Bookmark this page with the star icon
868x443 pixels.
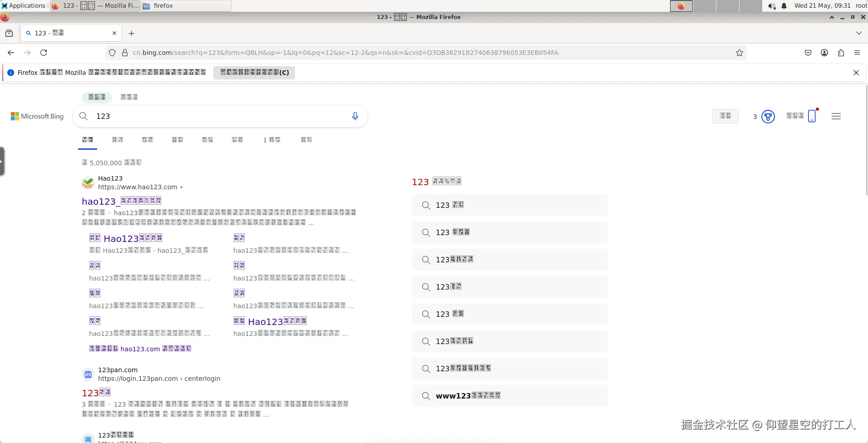740,53
